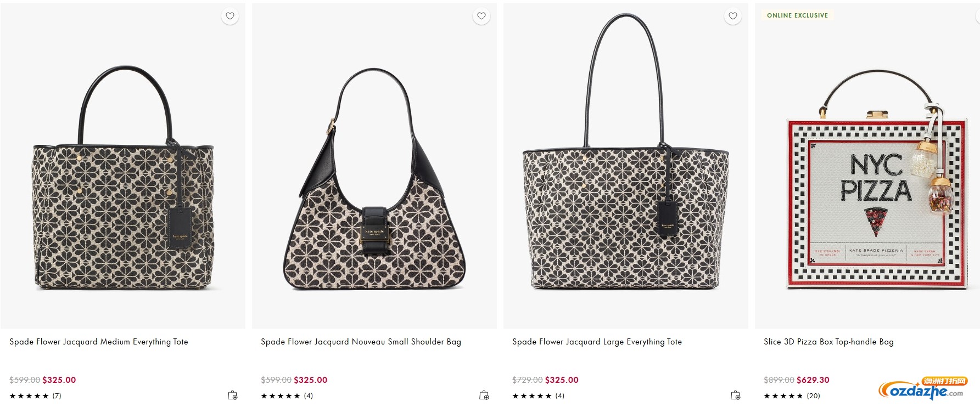Open Spade Flower Jacquard Nouveau Small Shoulder Bag link
Viewport: 980px width, 407px height.
click(x=361, y=342)
